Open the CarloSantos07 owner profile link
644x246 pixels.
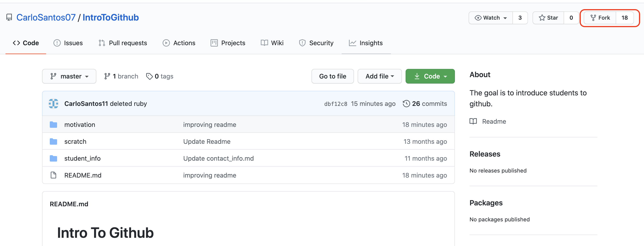coord(46,18)
